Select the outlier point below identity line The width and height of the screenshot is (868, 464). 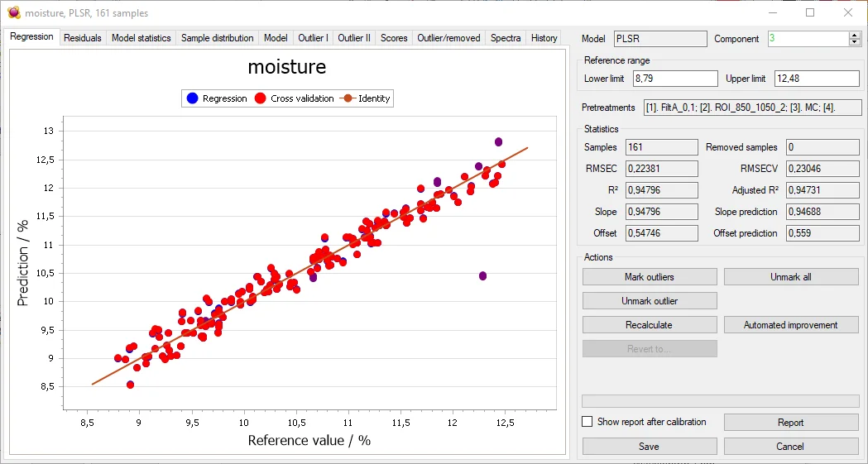tap(482, 275)
